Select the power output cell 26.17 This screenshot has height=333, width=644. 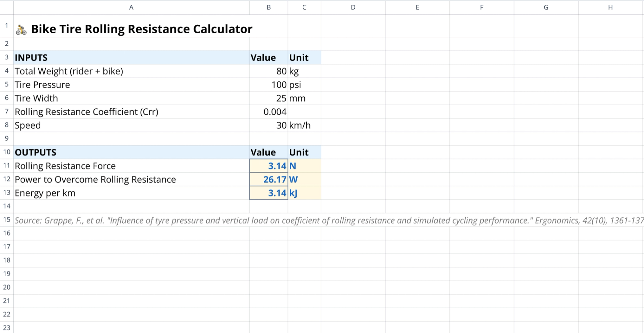coord(269,180)
